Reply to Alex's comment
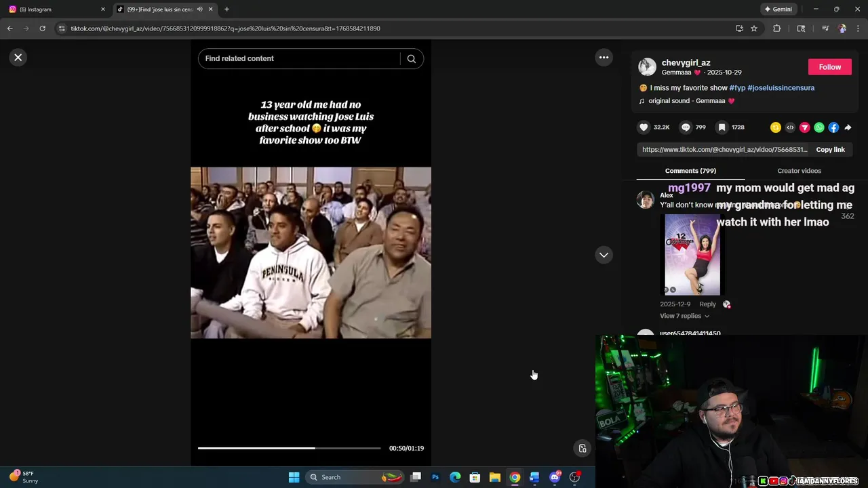868x488 pixels. (x=707, y=304)
